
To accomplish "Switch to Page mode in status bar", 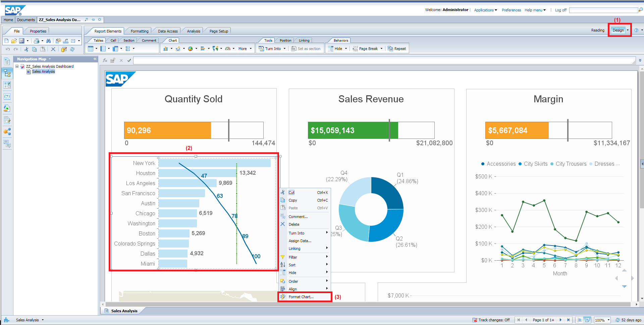I will tap(587, 320).
